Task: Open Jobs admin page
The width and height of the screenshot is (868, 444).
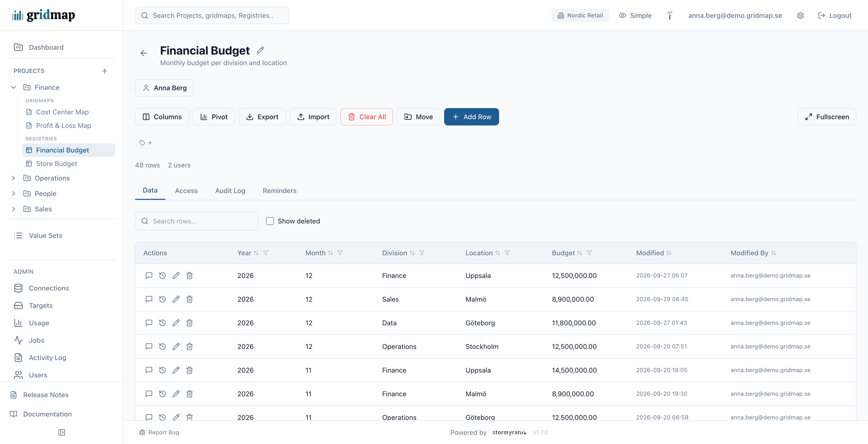Action: (36, 340)
